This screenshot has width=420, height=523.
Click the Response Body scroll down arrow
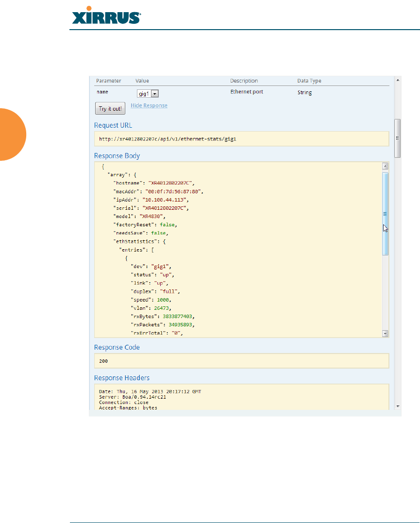386,333
